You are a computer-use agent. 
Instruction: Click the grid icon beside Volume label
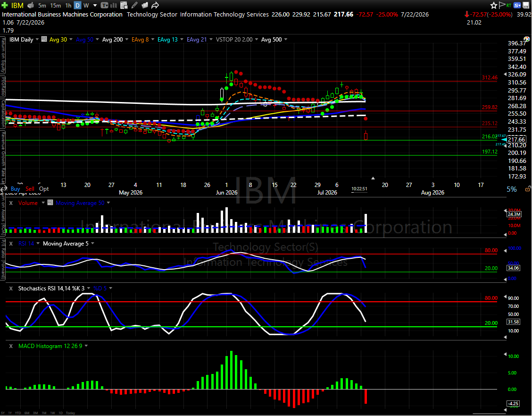click(x=50, y=203)
